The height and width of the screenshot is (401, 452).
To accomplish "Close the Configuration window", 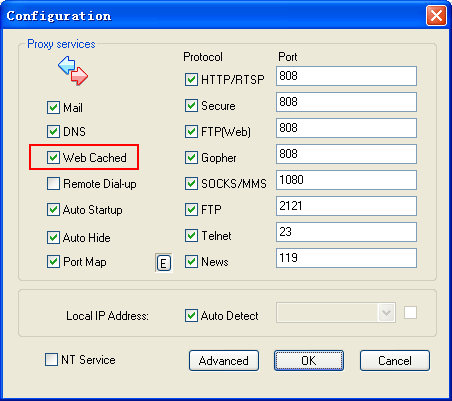I will click(x=436, y=16).
